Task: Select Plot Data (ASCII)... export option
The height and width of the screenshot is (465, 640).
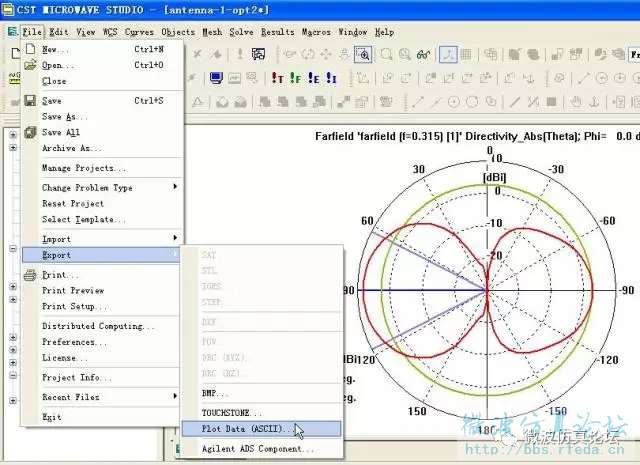Action: point(261,429)
